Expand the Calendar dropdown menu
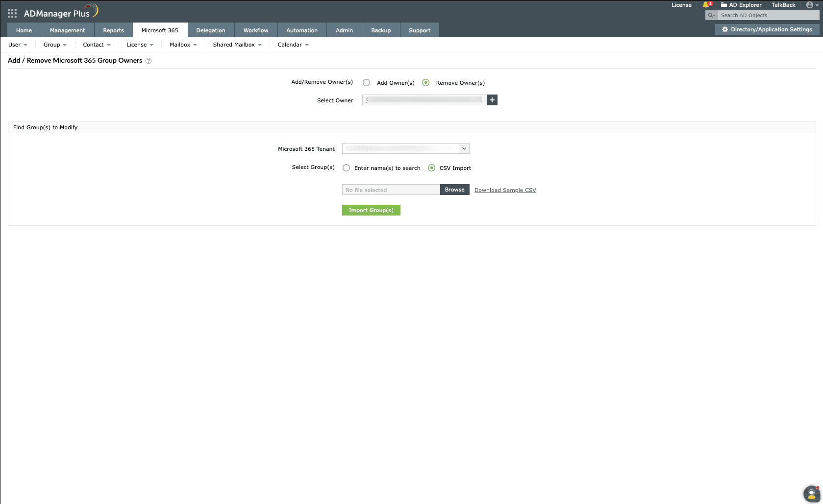The image size is (823, 504). pyautogui.click(x=293, y=45)
